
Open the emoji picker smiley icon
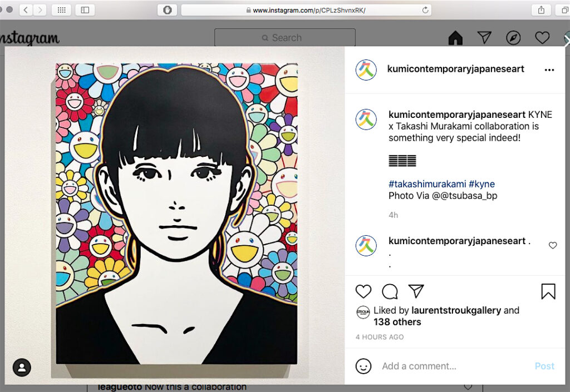(363, 366)
